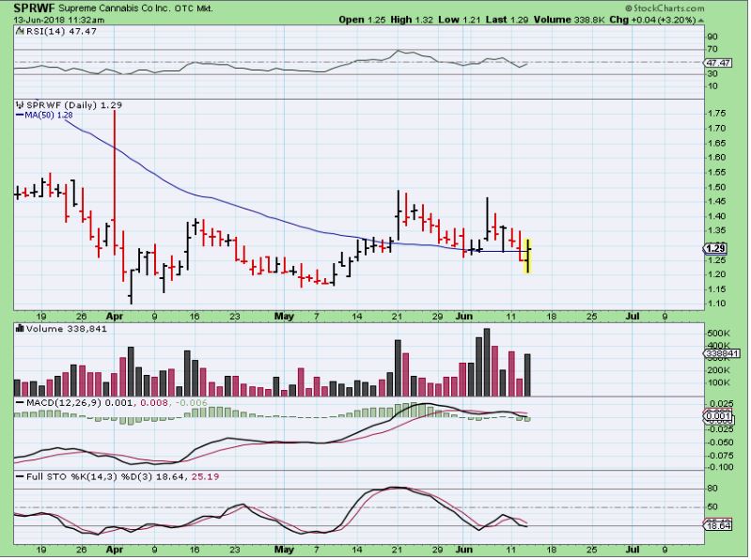Click the 18.64 stochastic axis tag
The width and height of the screenshot is (751, 560).
[x=718, y=525]
